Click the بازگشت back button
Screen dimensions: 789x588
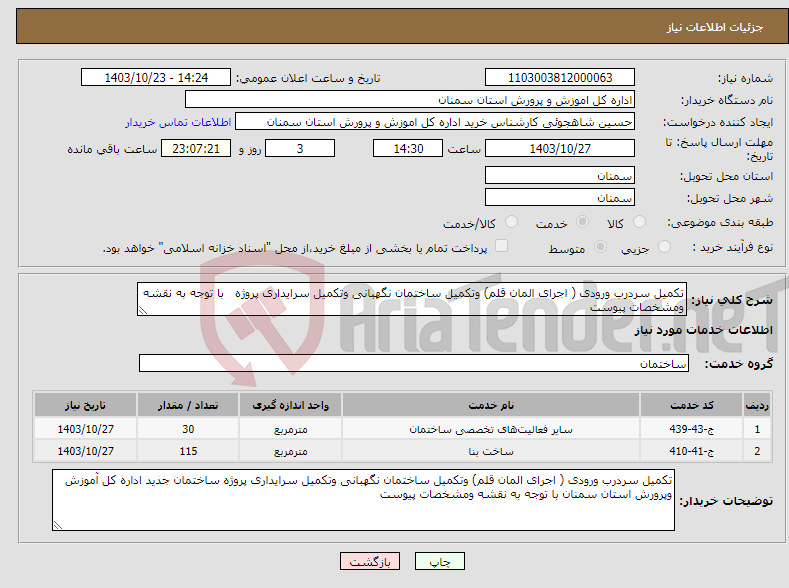point(370,561)
